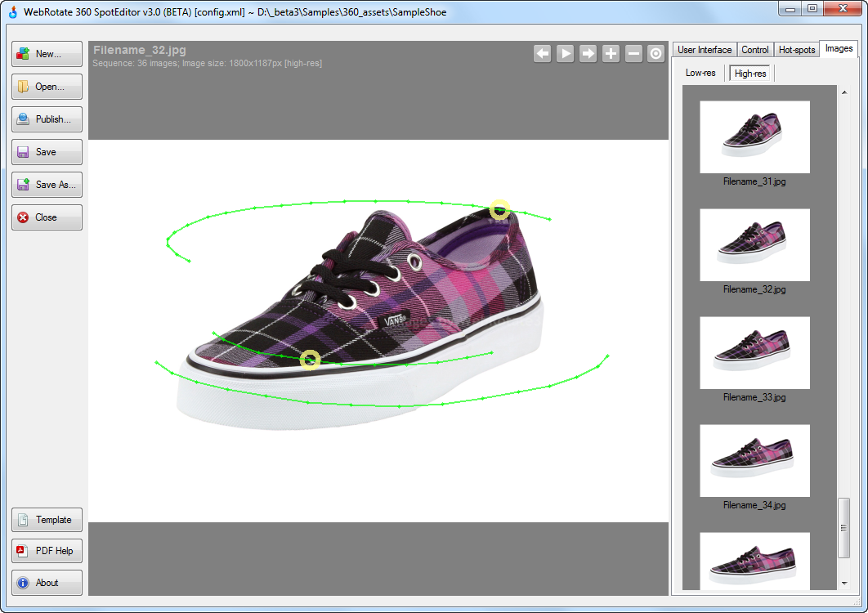The width and height of the screenshot is (868, 613).
Task: Switch to the Low-res sub-tab
Action: (700, 73)
